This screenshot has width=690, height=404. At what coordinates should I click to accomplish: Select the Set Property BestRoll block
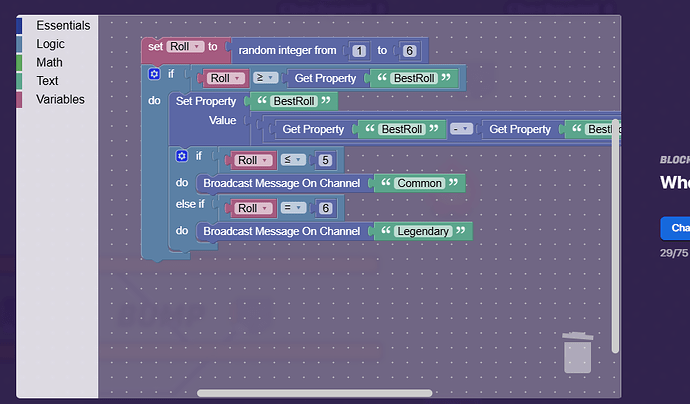point(205,101)
